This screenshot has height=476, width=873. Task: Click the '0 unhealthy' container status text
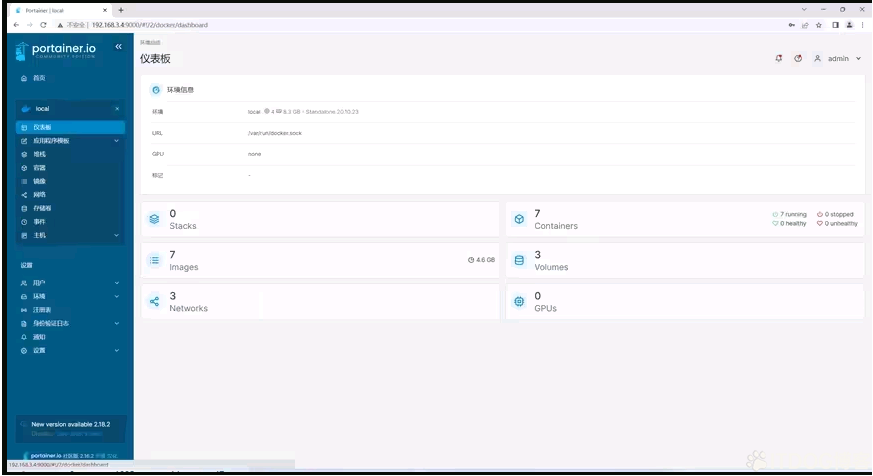pos(841,224)
